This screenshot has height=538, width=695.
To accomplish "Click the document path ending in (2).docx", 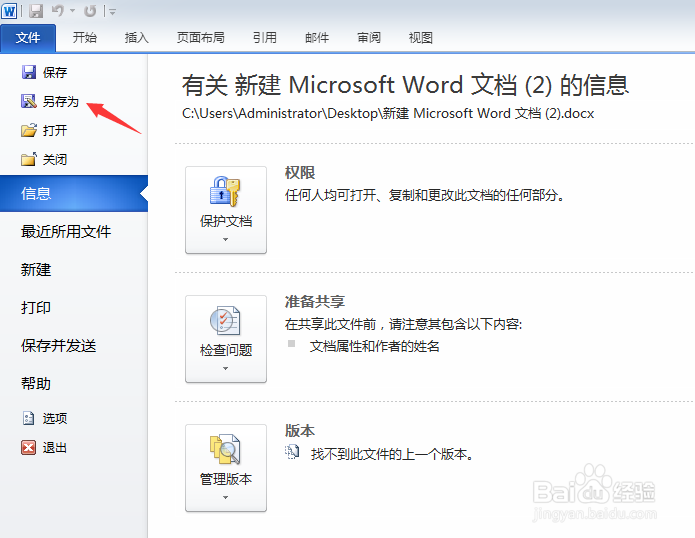I will pos(388,114).
